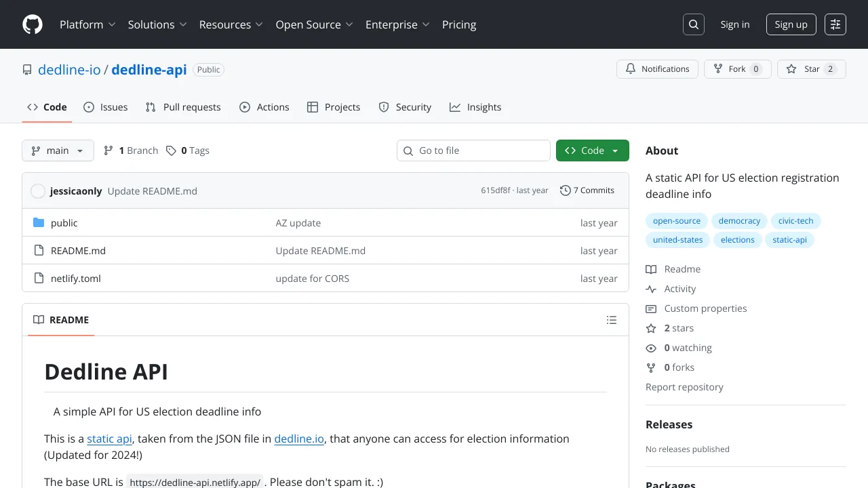Focus the Go to file search field
Image resolution: width=868 pixels, height=488 pixels.
(473, 150)
